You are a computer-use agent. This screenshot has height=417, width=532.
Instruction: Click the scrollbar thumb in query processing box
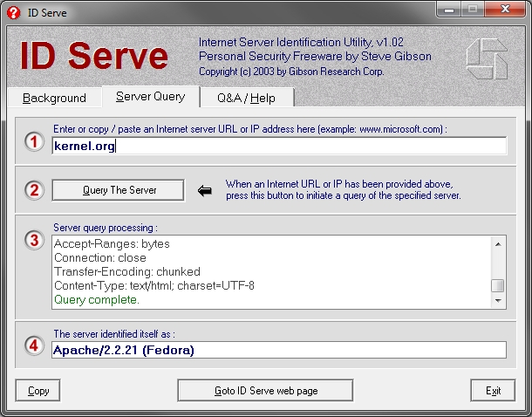[498, 285]
